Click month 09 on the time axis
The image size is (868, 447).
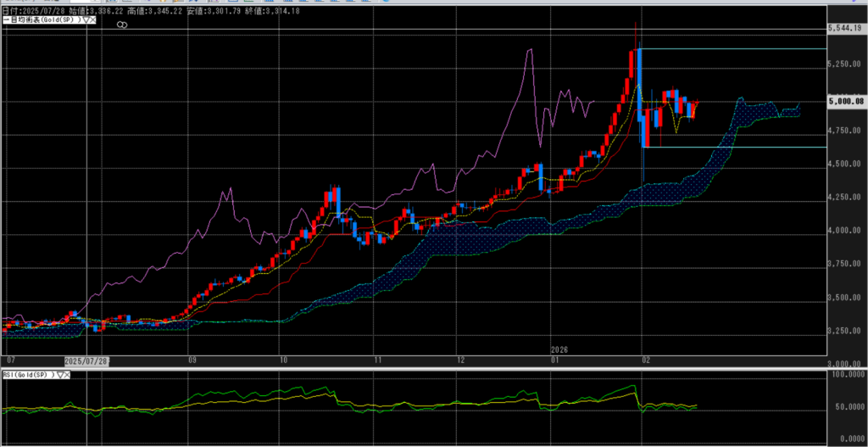192,360
